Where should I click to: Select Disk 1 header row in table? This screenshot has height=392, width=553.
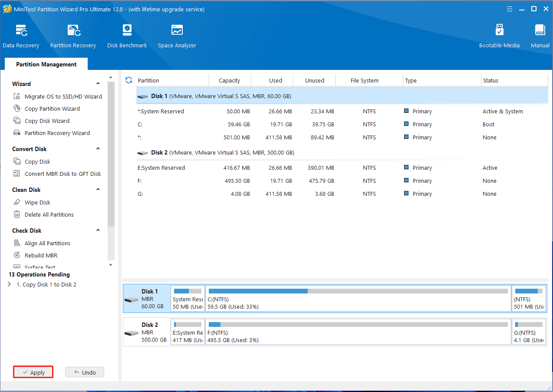point(342,96)
